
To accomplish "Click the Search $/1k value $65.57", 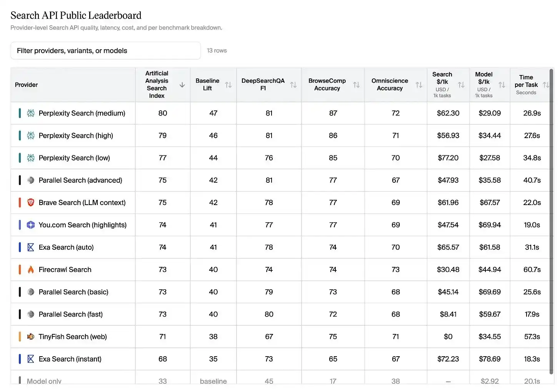I will tap(448, 247).
